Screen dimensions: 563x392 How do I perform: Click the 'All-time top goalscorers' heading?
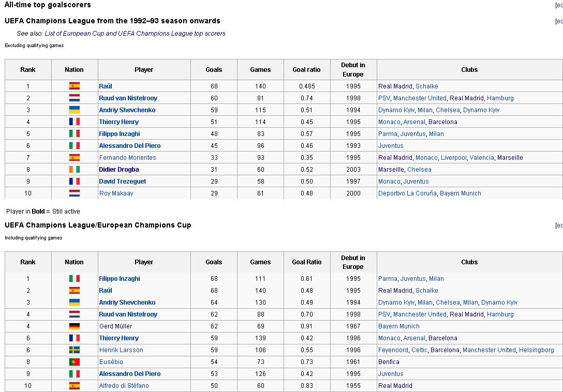(x=48, y=5)
